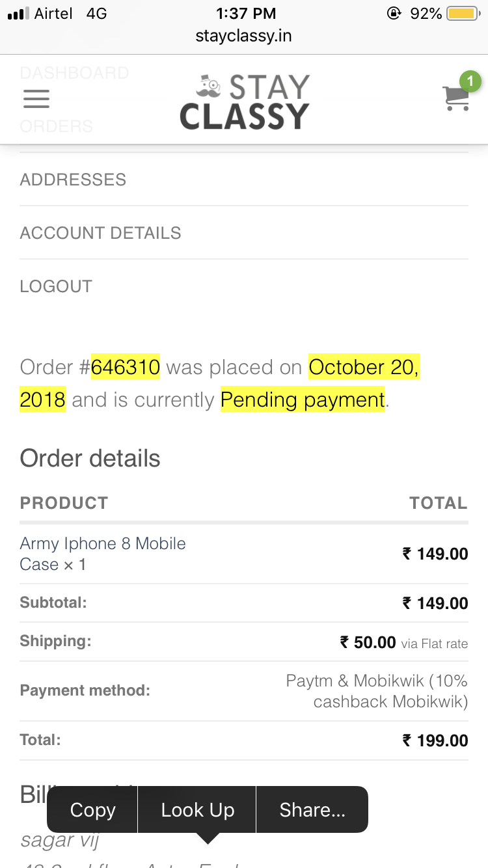Tap the Order details heading
488x868 pixels.
(x=90, y=458)
